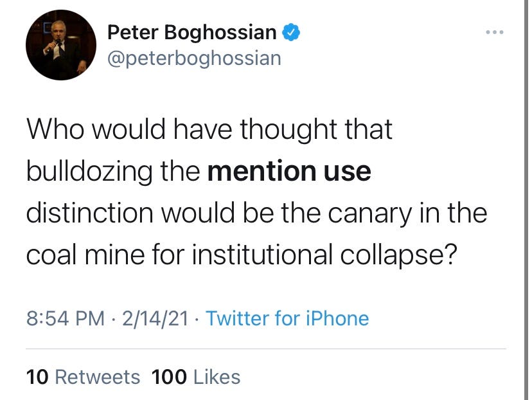
Task: Click the word canary in the tweet
Action: 370,214
